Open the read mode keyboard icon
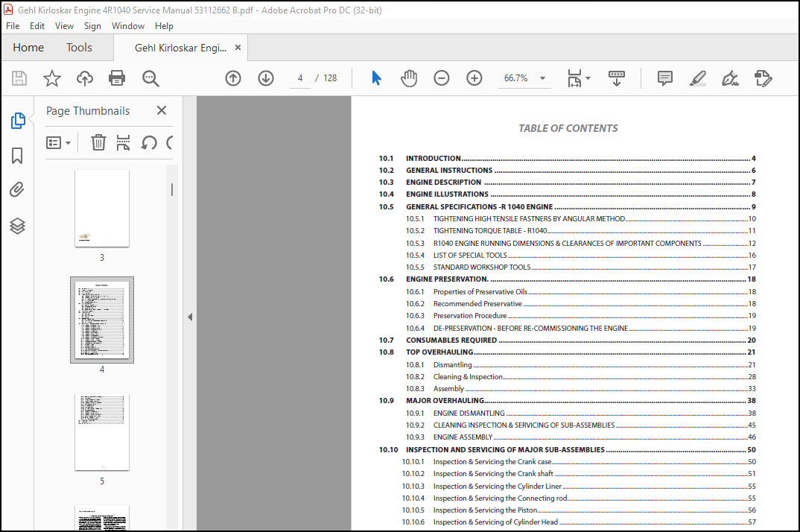The image size is (800, 532). (616, 78)
